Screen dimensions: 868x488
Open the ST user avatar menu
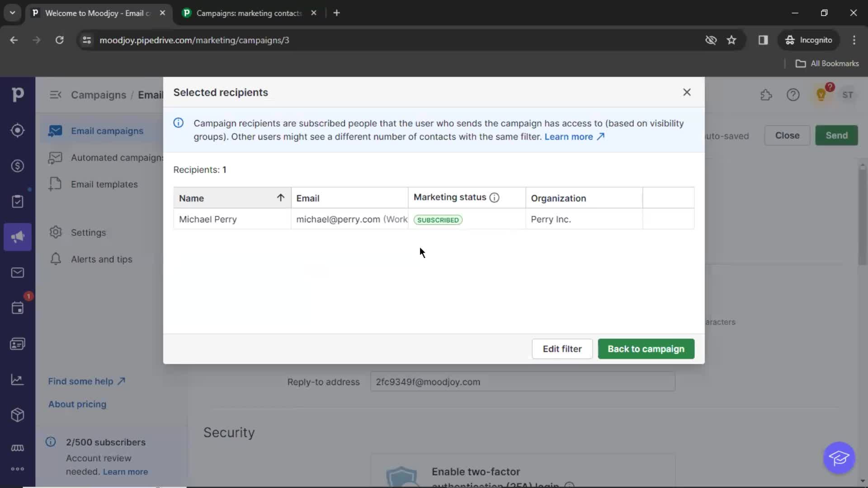click(848, 95)
